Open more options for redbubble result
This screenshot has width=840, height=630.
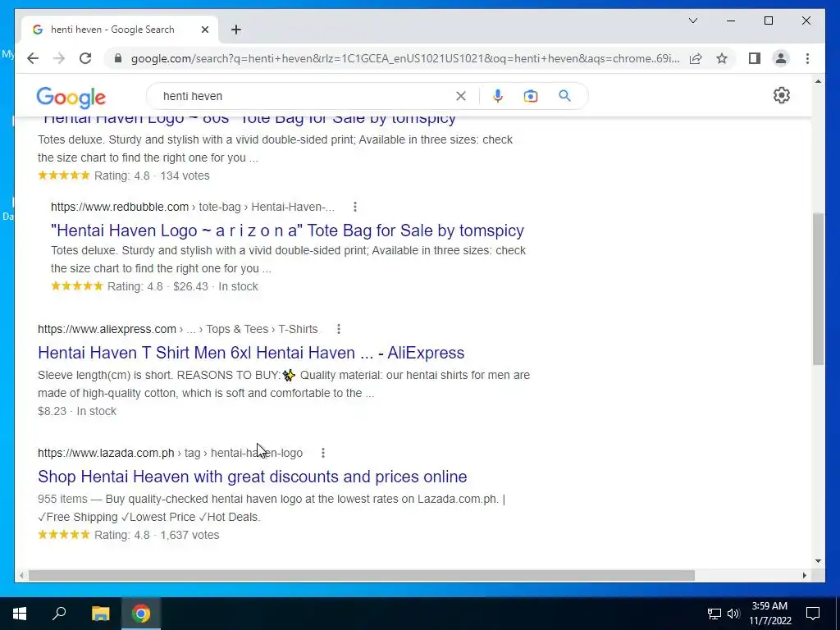click(x=354, y=207)
